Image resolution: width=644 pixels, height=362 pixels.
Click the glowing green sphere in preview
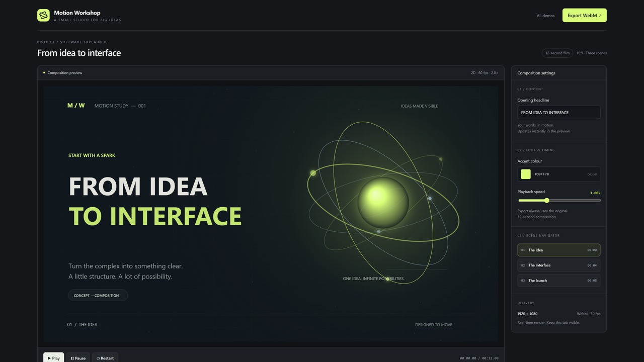(x=383, y=203)
